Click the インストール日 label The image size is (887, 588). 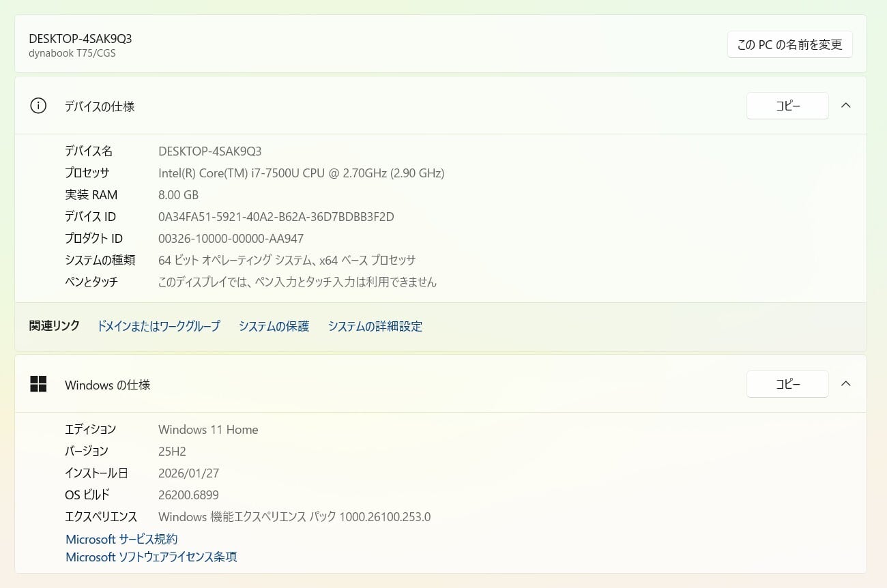tap(96, 473)
